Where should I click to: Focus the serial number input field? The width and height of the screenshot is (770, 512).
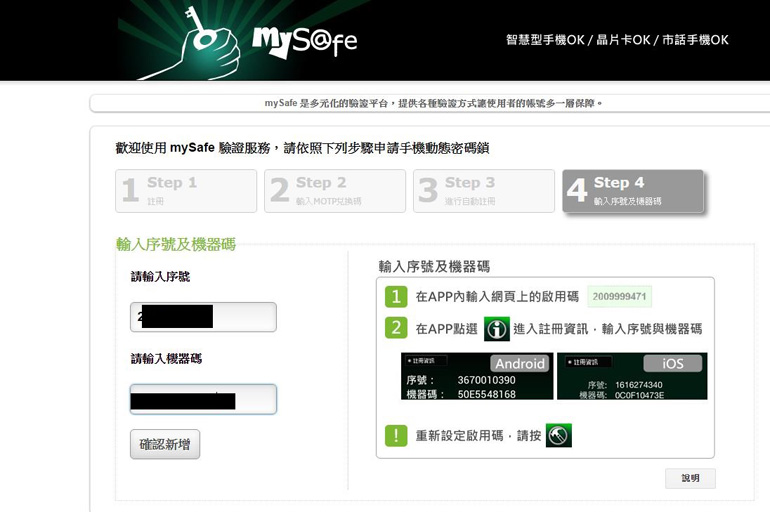tap(203, 317)
